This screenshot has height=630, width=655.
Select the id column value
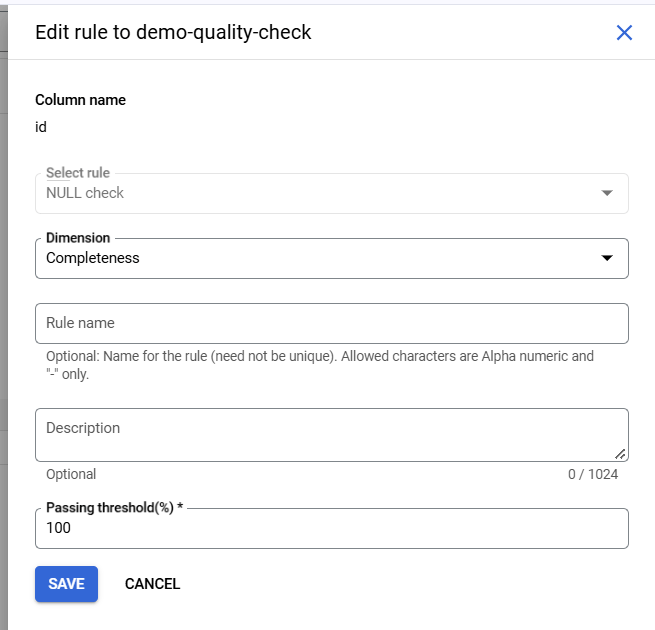click(x=41, y=127)
